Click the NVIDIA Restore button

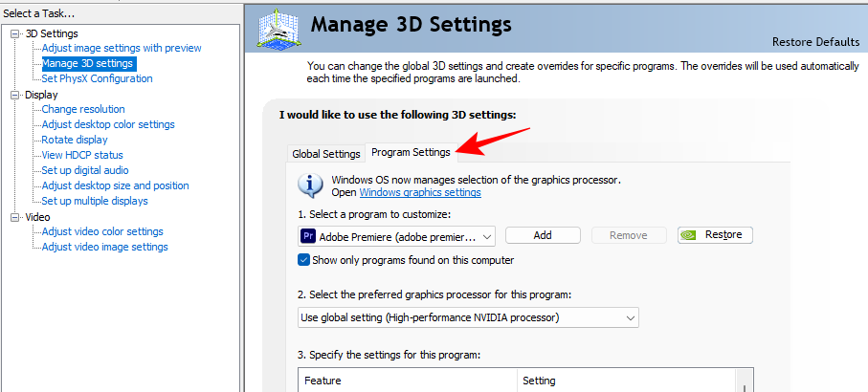tap(715, 234)
